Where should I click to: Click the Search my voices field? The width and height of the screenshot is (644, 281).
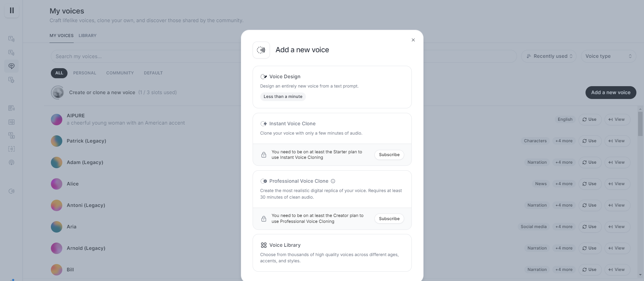[145, 56]
